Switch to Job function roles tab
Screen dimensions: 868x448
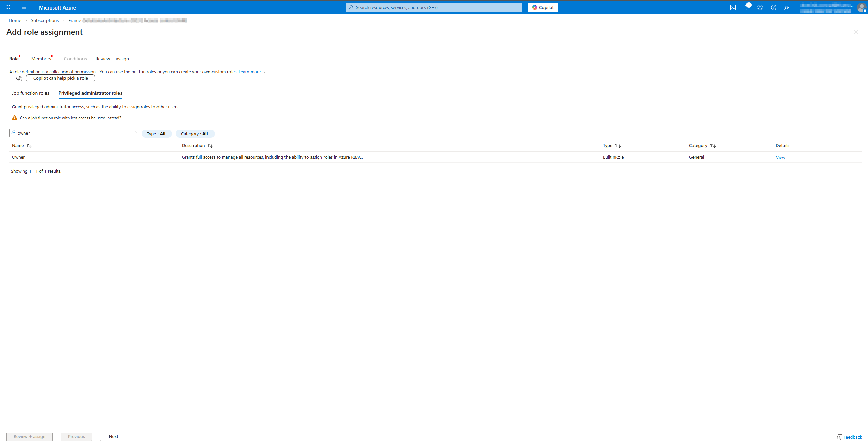(x=30, y=93)
